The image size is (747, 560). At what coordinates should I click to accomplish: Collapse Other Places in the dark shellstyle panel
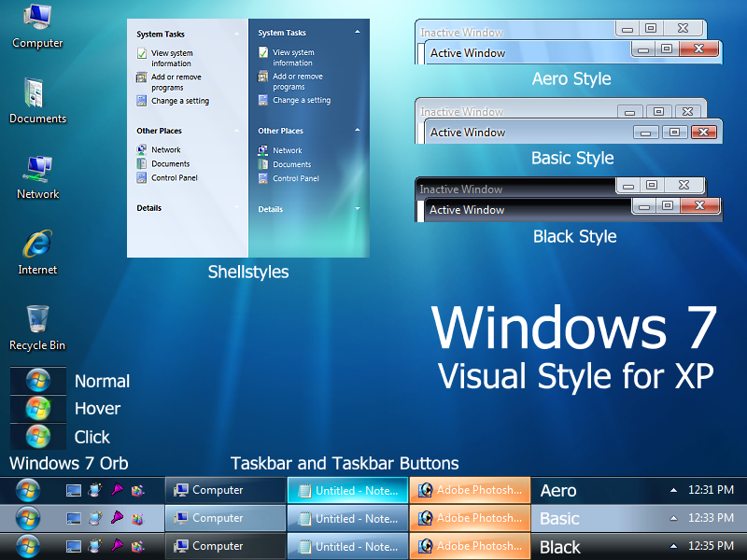coord(358,130)
